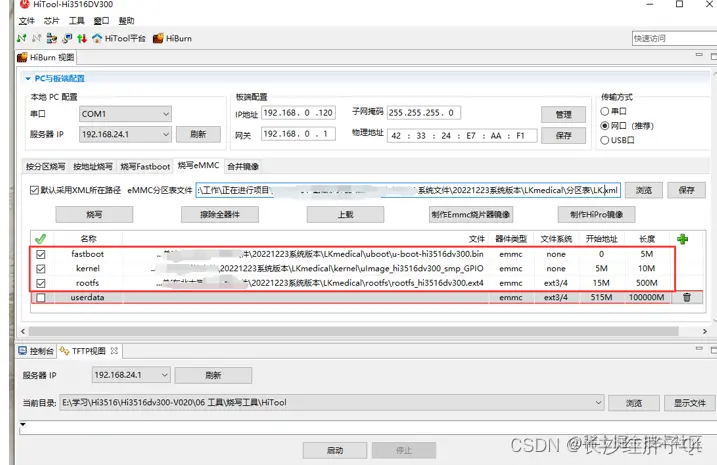Click the 显示文件 button
Image resolution: width=717 pixels, height=465 pixels.
click(x=690, y=403)
